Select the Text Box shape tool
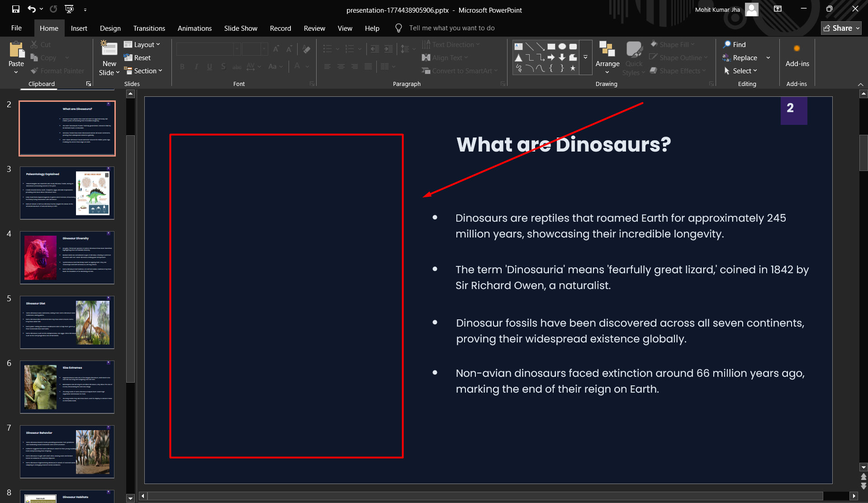Screen dimensions: 868x503 click(x=519, y=47)
